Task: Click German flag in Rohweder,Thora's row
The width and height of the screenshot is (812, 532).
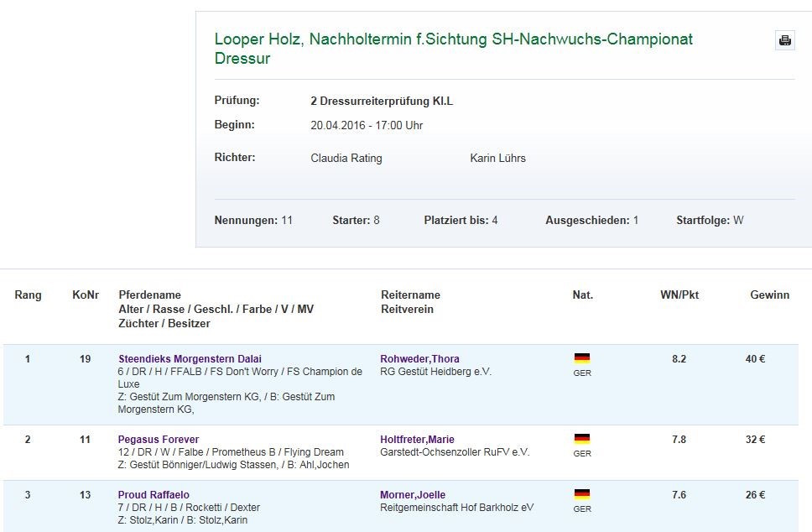Action: click(582, 358)
